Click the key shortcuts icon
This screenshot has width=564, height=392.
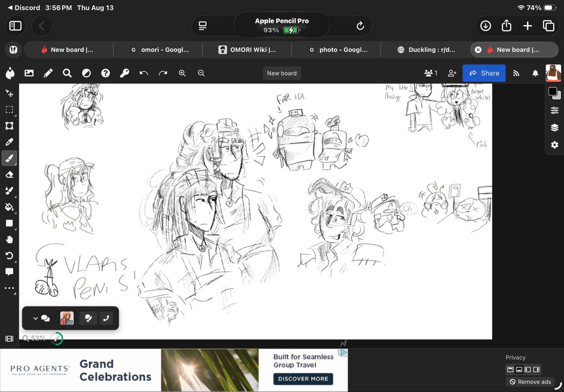(x=125, y=73)
